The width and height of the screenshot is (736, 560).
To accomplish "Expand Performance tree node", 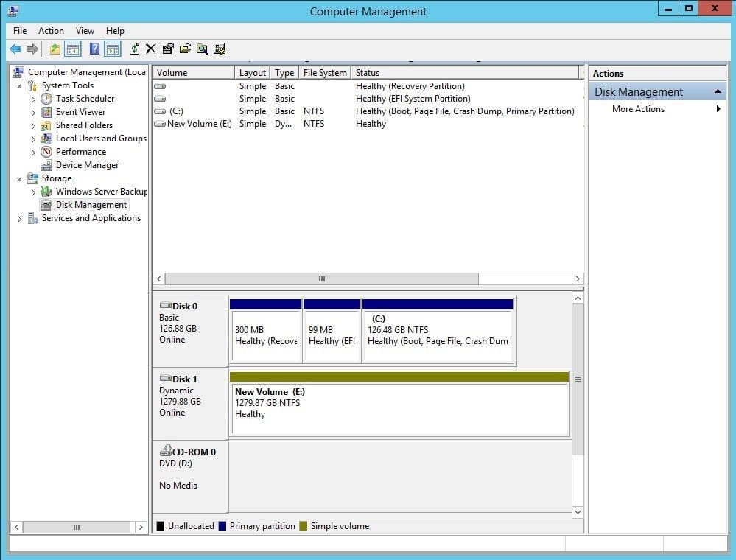I will 33,153.
